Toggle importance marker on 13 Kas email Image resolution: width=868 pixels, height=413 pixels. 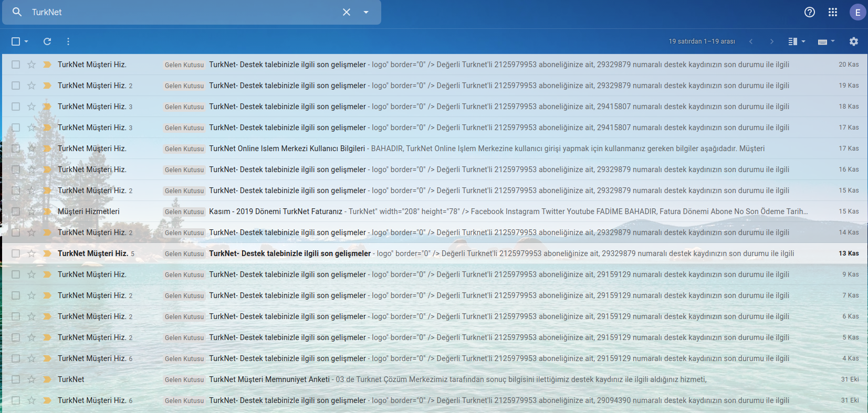point(47,253)
